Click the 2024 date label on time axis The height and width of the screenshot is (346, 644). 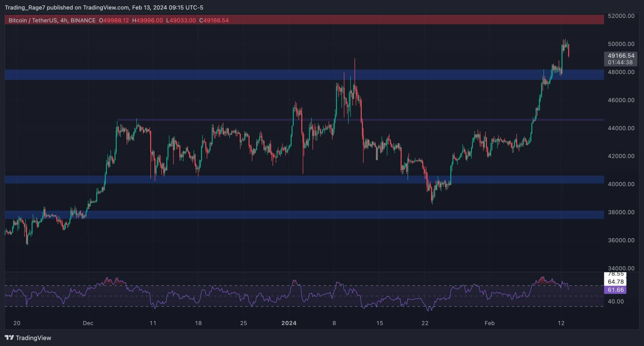[289, 323]
